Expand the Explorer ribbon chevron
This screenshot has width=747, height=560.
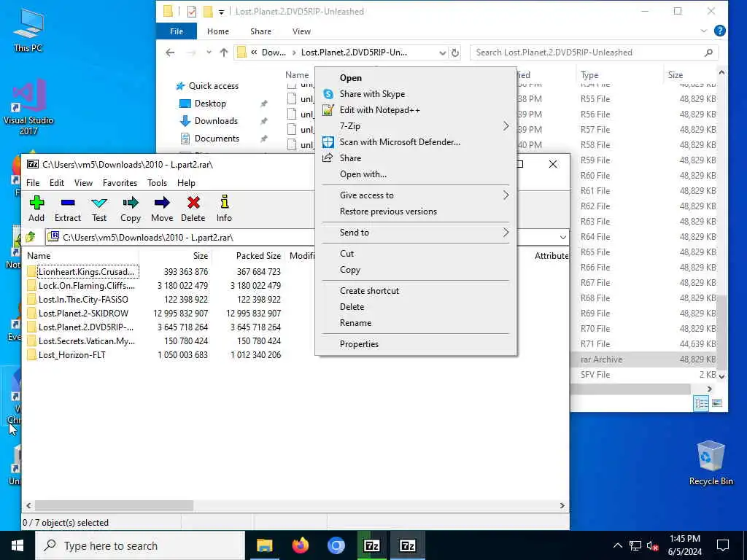[x=704, y=31]
